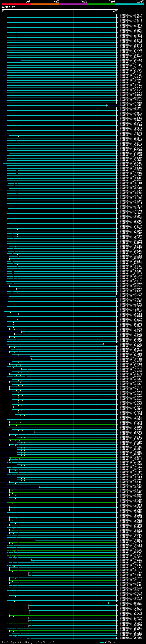
Task: Select the UniRef100_A9NK15 label
Action: [131, 389]
